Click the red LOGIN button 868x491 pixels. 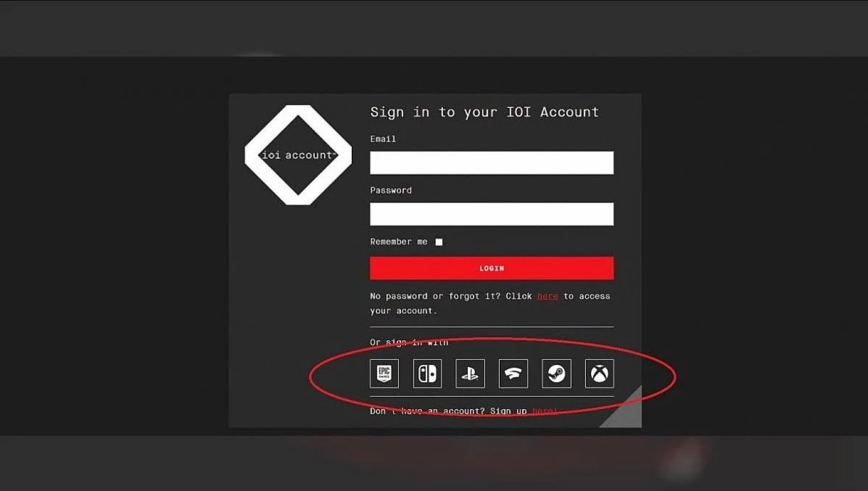point(492,268)
